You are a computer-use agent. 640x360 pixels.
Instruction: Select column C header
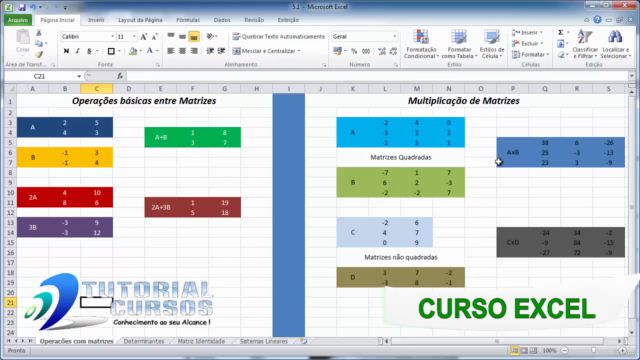[x=97, y=89]
